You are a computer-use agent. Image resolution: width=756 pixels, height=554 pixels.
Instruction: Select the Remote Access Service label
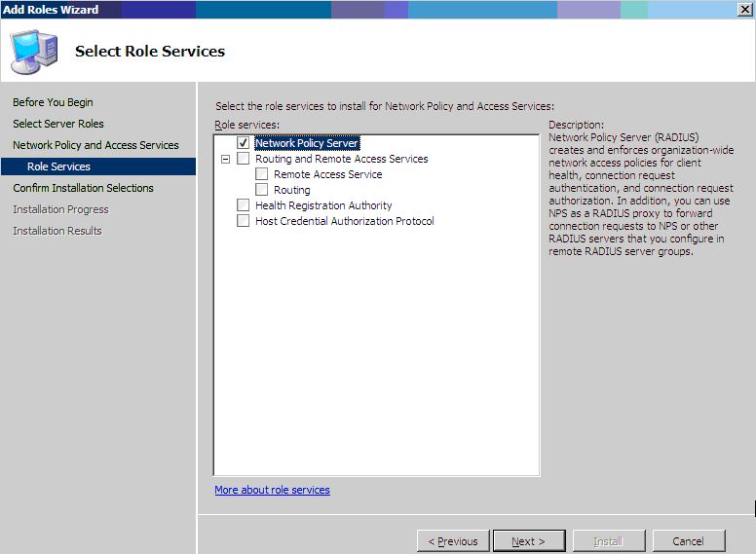pos(328,174)
